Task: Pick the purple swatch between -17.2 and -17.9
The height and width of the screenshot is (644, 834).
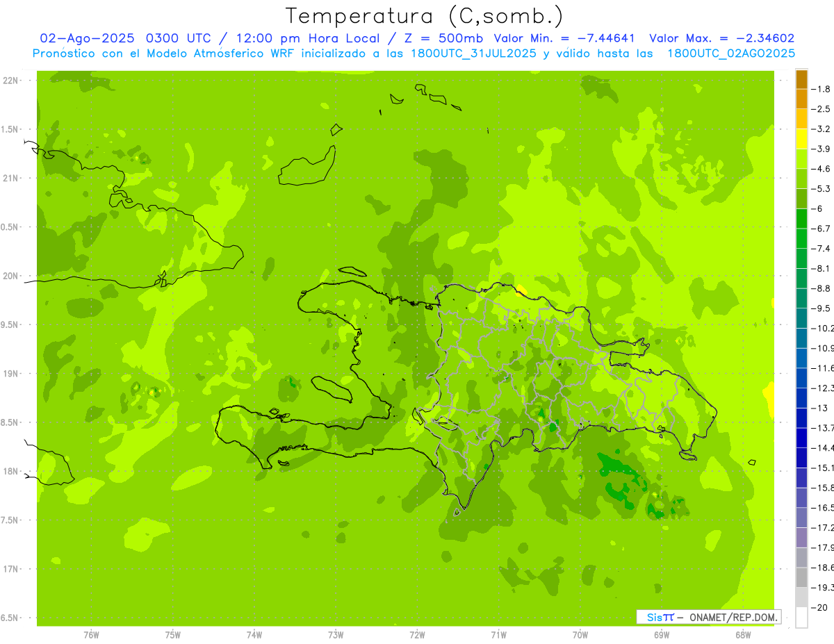Action: click(801, 538)
